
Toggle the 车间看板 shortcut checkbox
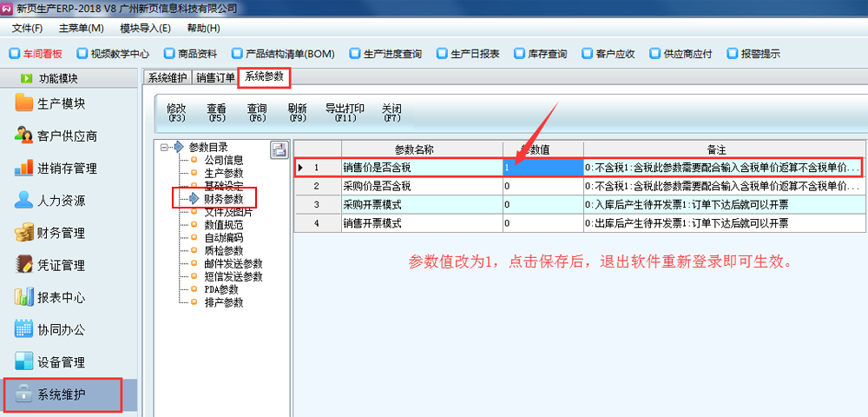[14, 54]
